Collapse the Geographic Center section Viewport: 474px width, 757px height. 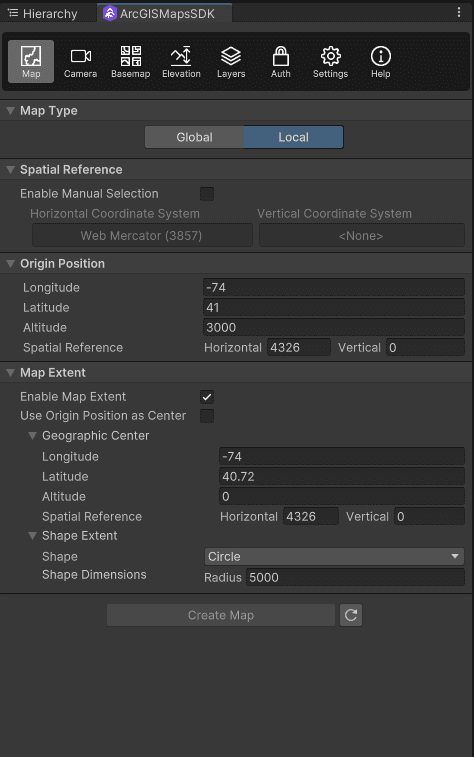point(32,435)
